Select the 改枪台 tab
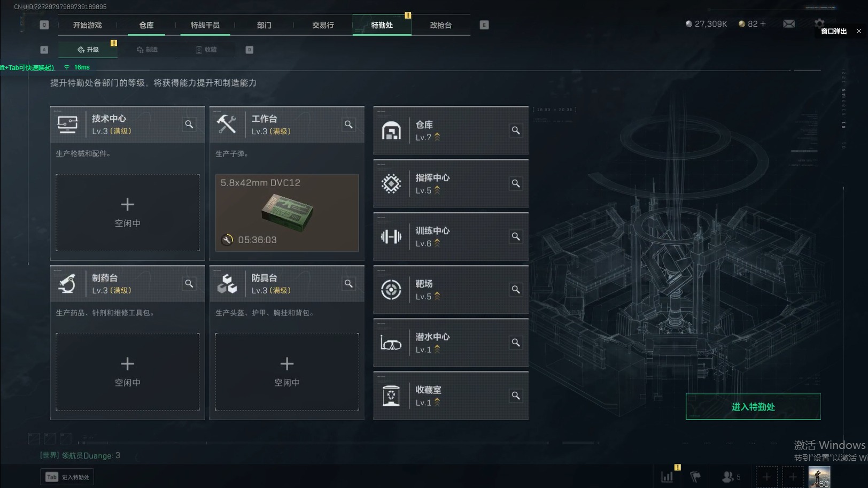 tap(440, 25)
